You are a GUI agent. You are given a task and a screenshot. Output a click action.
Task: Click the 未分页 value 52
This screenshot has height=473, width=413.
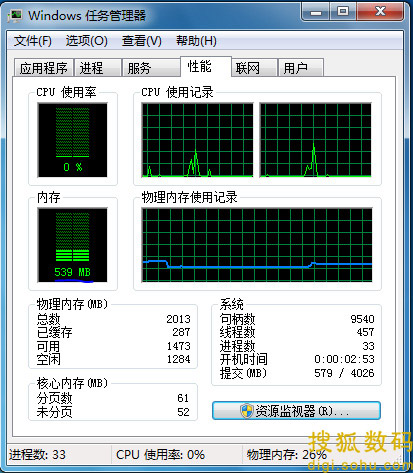(x=183, y=412)
